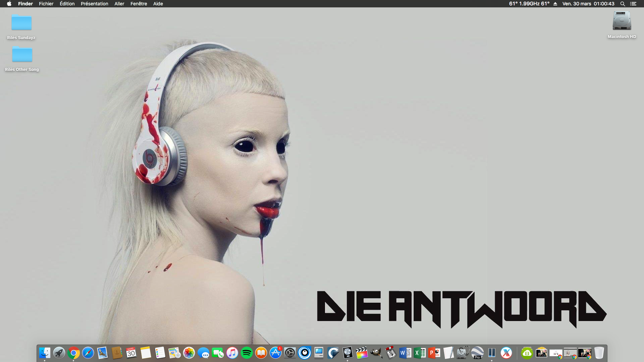Open red joystick app in dock
This screenshot has width=644, height=362.
point(391,353)
